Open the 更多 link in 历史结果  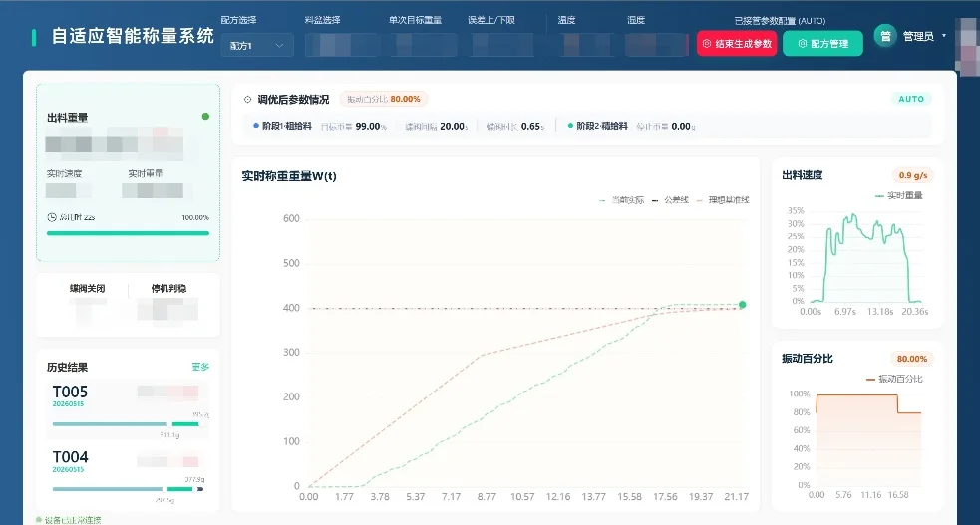tap(200, 367)
